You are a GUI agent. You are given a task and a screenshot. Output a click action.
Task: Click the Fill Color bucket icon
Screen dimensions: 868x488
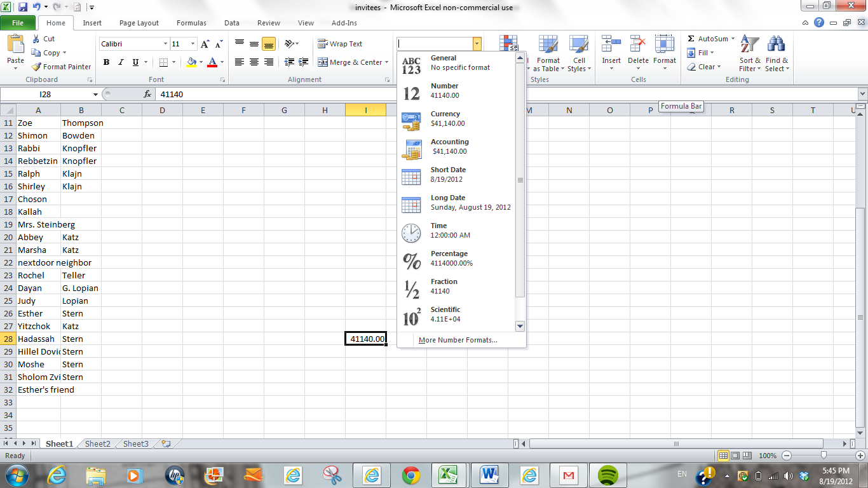tap(191, 62)
